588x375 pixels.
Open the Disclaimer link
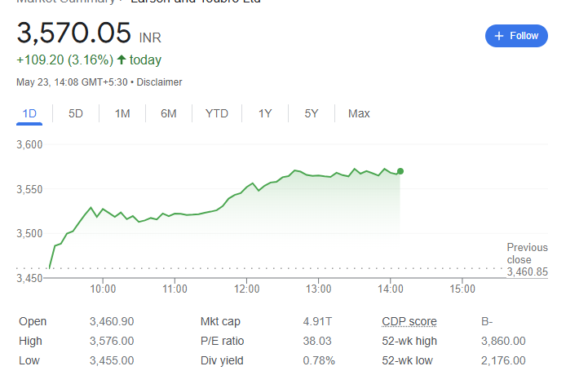pyautogui.click(x=159, y=82)
